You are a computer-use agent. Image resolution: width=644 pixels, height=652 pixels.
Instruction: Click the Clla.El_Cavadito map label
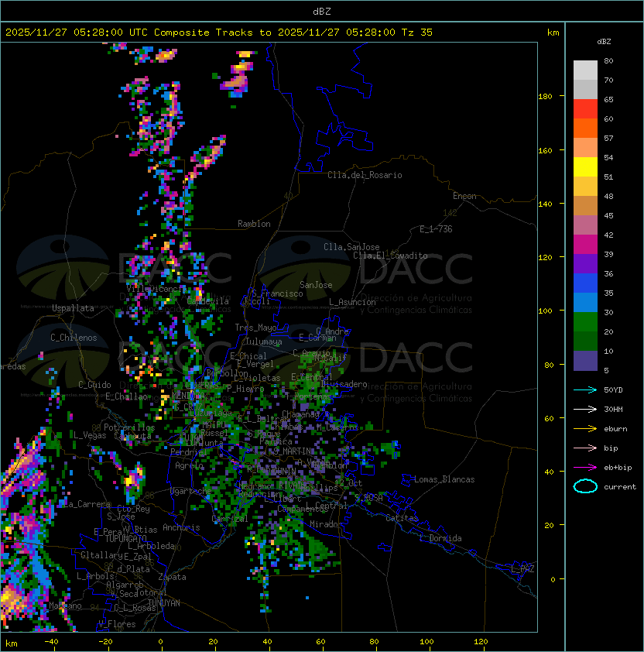point(390,256)
